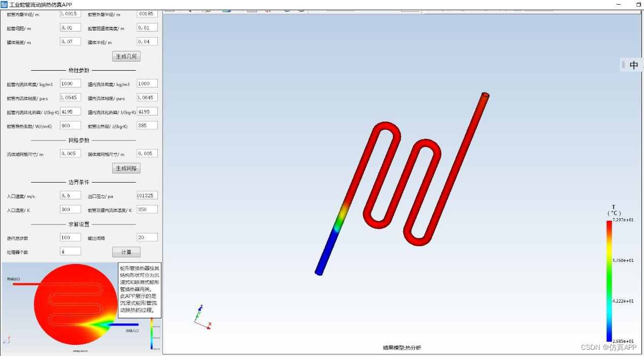Edit the 蛇管内壁半径 input field
This screenshot has height=356, width=644.
click(71, 14)
